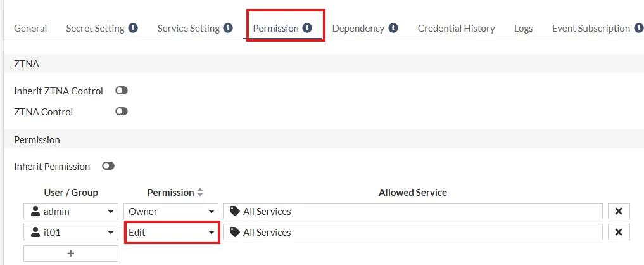Open the admin user dropdown
The image size is (644, 265).
click(x=71, y=211)
